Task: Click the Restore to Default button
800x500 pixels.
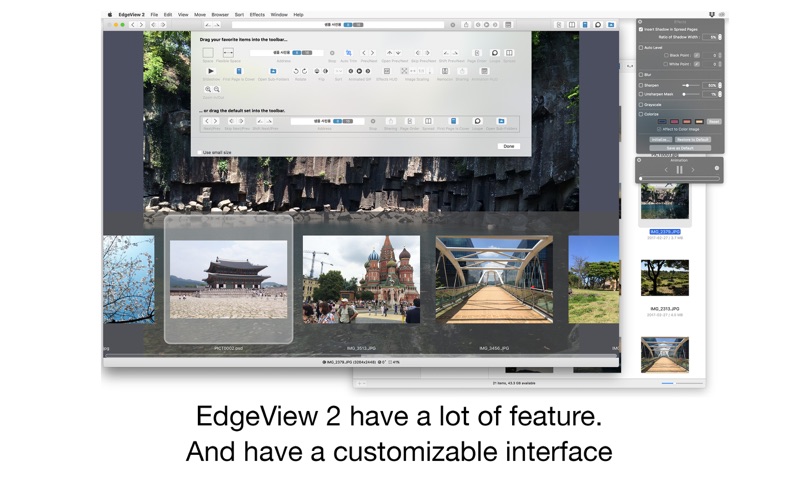Action: tap(694, 139)
